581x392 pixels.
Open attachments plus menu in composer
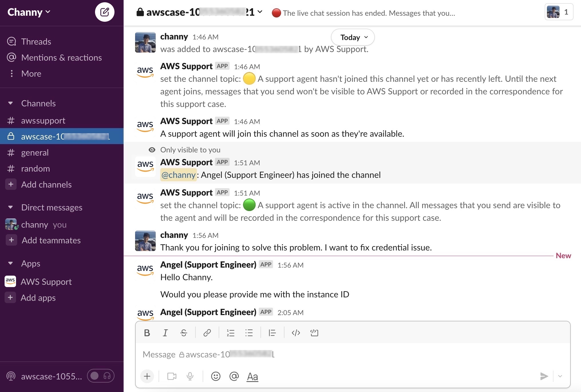pyautogui.click(x=147, y=376)
